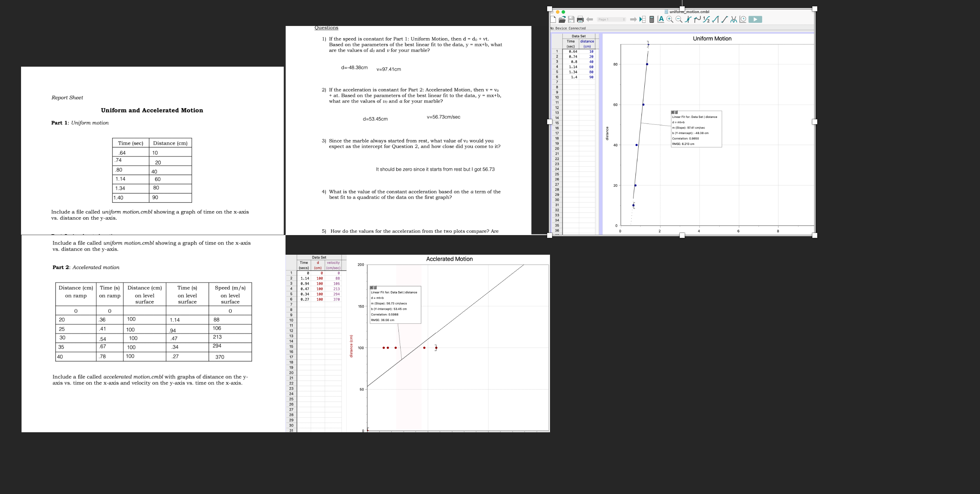Screen dimensions: 980x494
Task: Enable the Examine tool
Action: click(688, 19)
